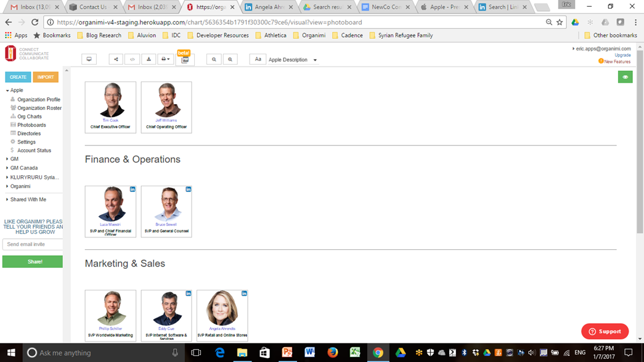Select Phillip Schiller's photo card

110,316
